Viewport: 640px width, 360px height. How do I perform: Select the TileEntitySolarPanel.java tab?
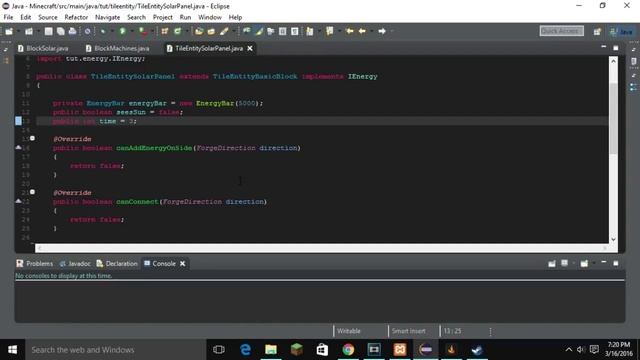pyautogui.click(x=209, y=48)
